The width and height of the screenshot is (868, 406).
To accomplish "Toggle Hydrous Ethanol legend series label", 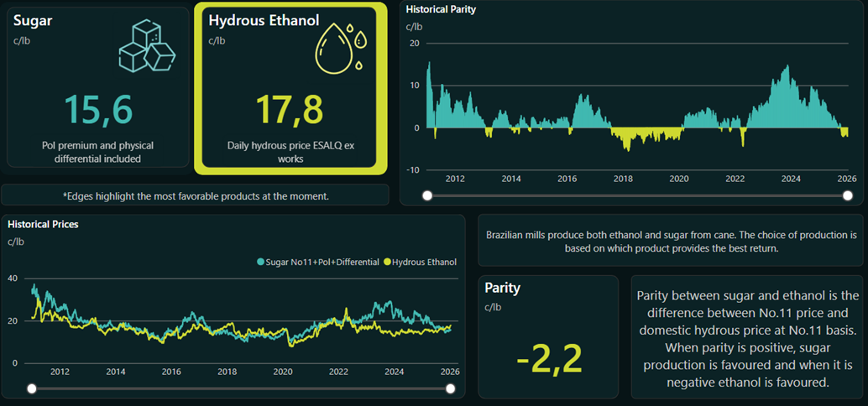I will [425, 262].
